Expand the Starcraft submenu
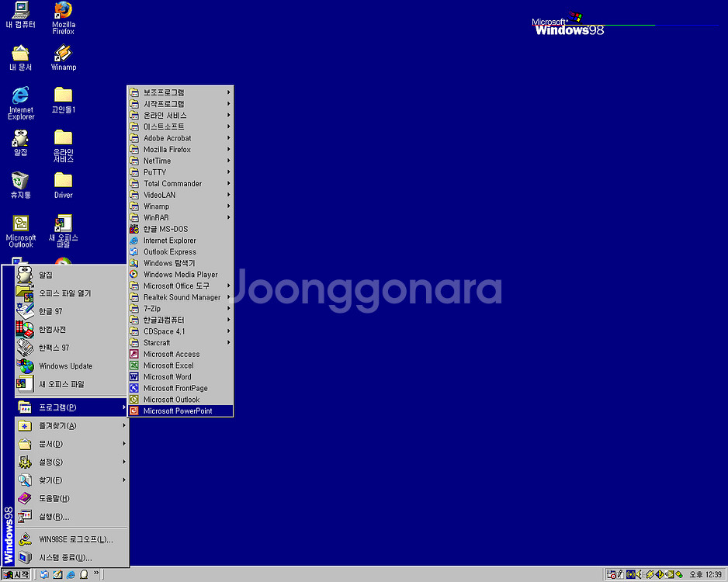The height and width of the screenshot is (582, 728). click(181, 342)
